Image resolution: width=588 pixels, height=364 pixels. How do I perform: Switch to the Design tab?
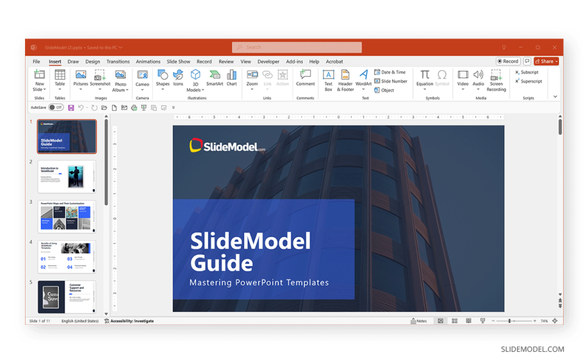92,61
